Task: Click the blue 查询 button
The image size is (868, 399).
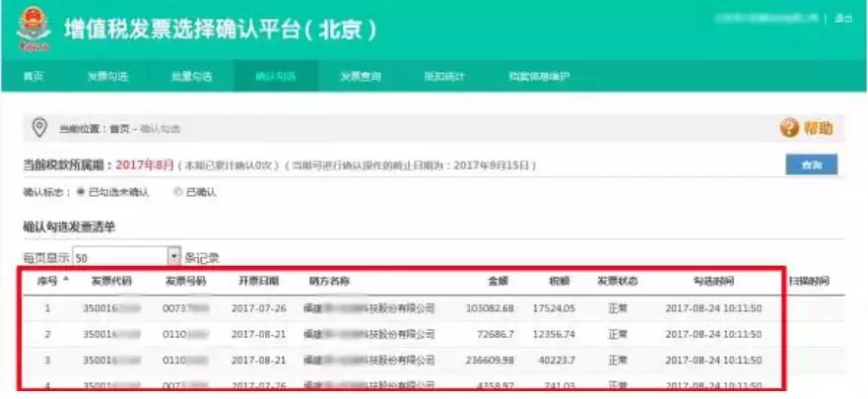Action: (812, 165)
